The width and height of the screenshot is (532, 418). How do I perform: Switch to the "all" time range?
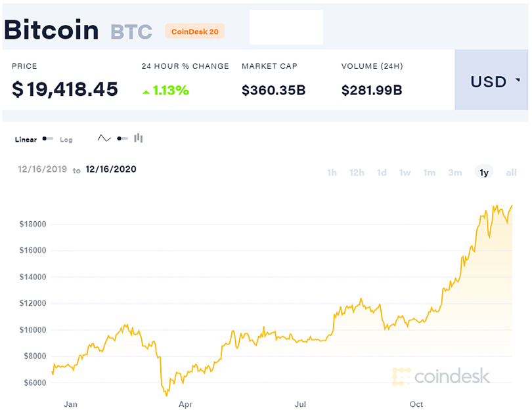click(x=511, y=172)
